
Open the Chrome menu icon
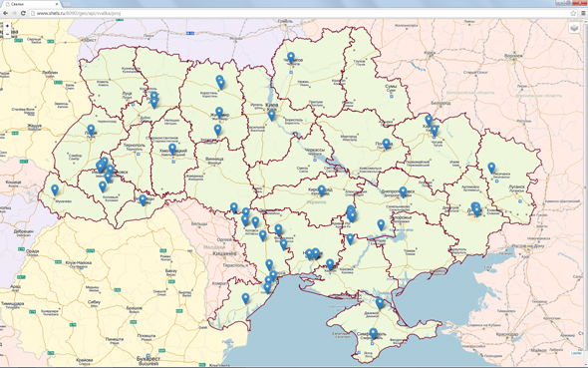(x=583, y=13)
